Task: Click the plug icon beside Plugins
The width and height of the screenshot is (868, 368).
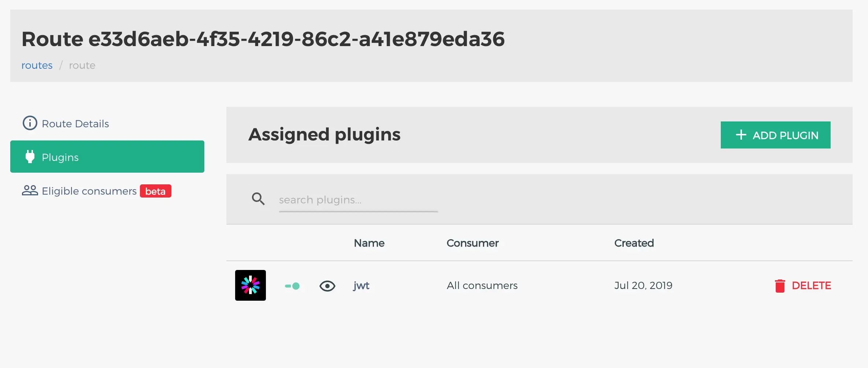Action: pos(30,157)
